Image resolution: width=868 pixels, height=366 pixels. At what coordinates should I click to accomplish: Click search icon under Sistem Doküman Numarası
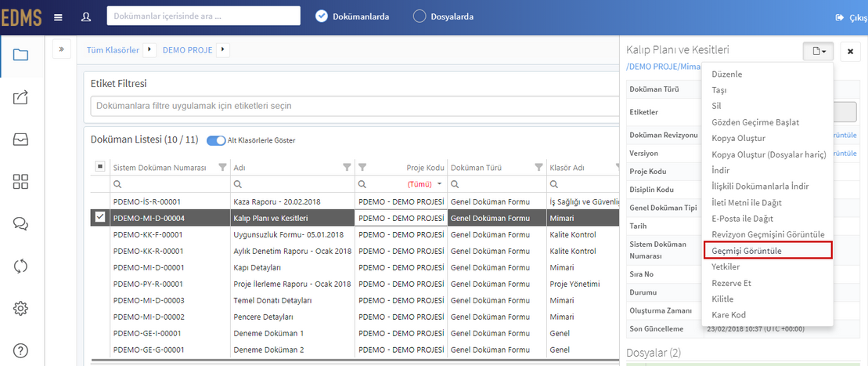coord(117,183)
